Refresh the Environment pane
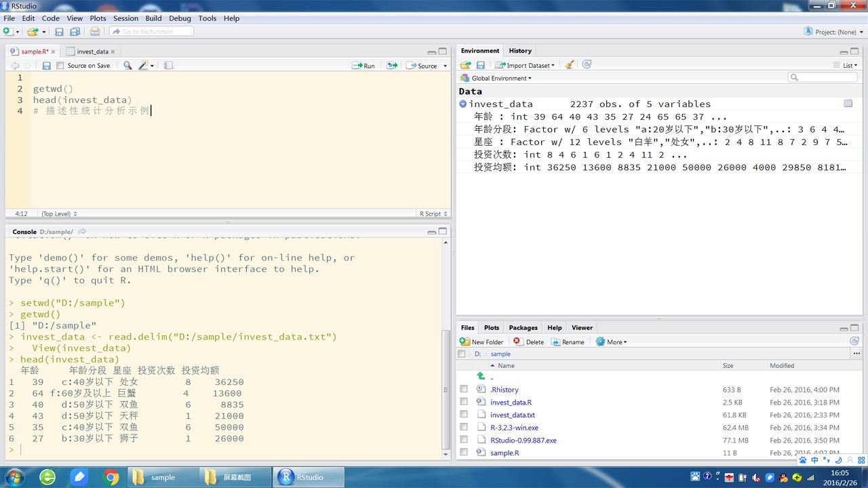The image size is (868, 488). point(587,64)
